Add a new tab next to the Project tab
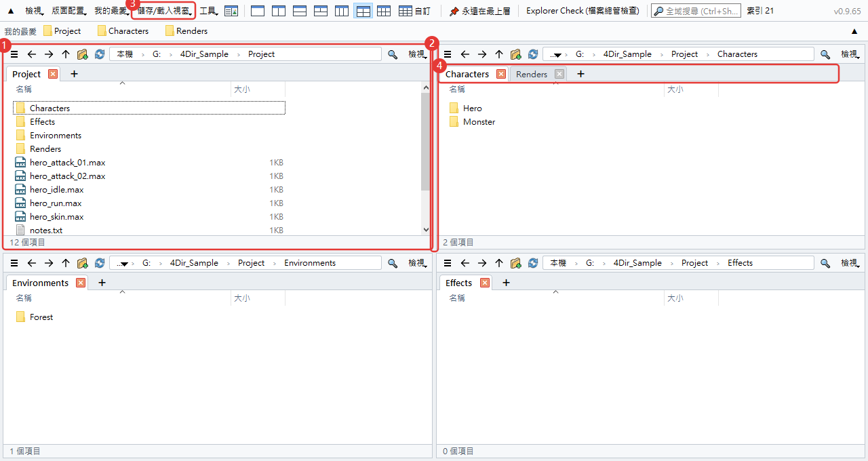 [x=75, y=74]
